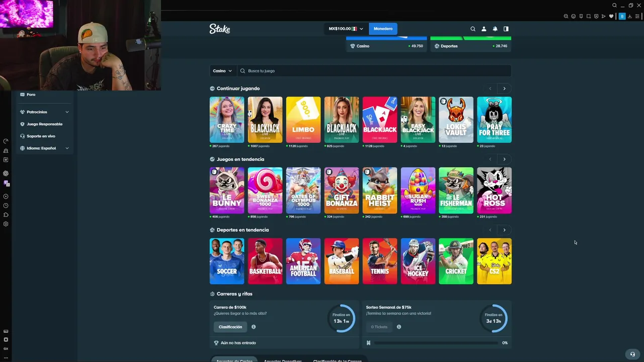Click the Monedero button
Viewport: 644px width, 362px height.
point(383,29)
